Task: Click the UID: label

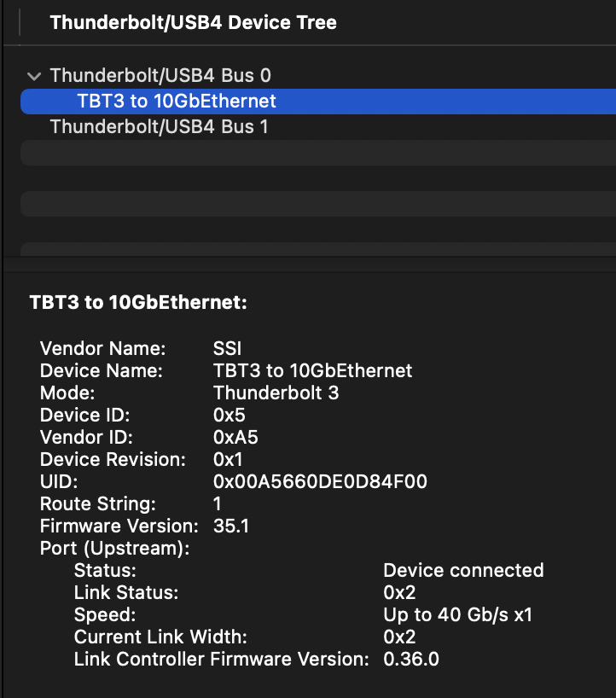Action: [59, 481]
